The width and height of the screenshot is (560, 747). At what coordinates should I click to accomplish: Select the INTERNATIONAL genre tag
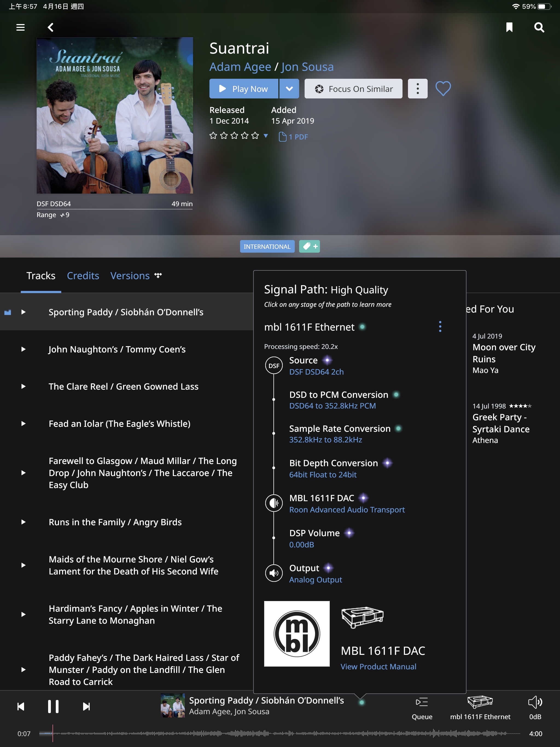click(267, 247)
